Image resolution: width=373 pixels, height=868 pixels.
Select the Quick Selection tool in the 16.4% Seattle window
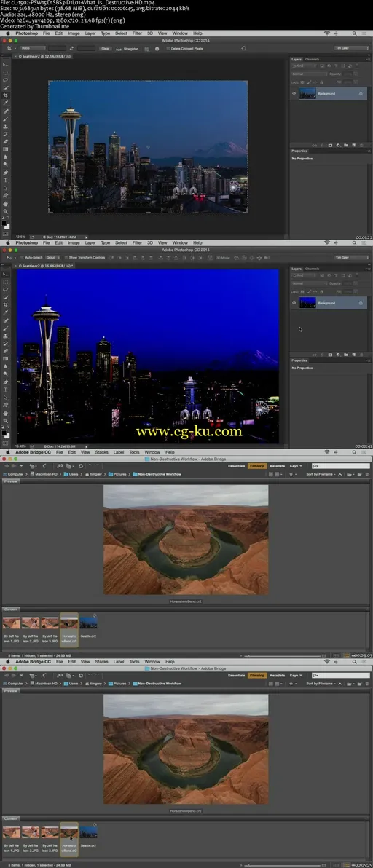click(6, 297)
